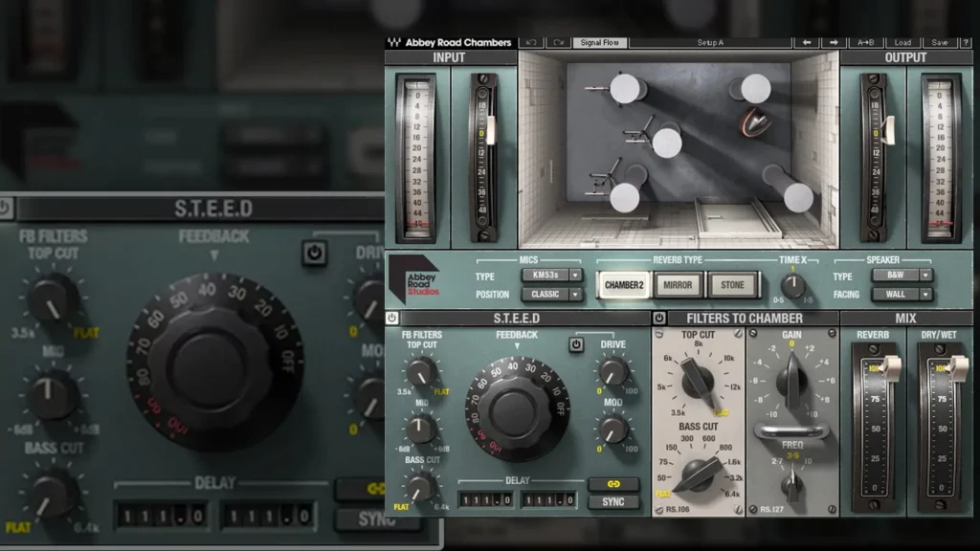Click the Waves logo beside Abbey Road Chambers
This screenshot has width=980, height=551.
tap(393, 42)
